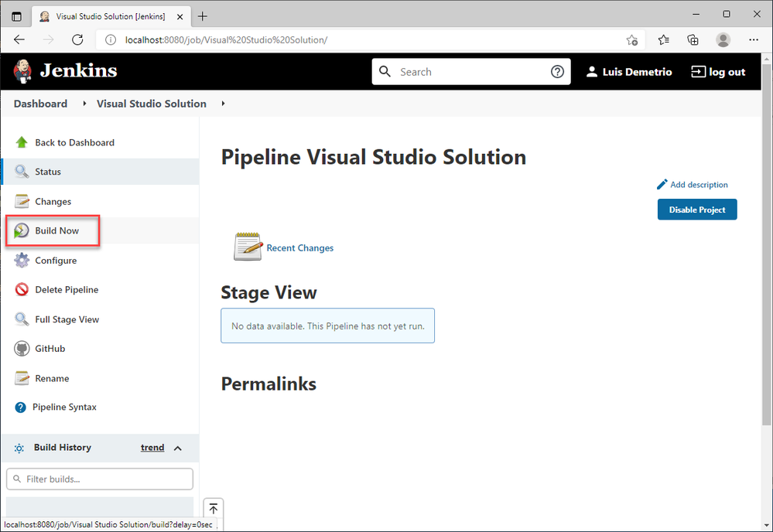Open the GitHub sidebar link
This screenshot has width=773, height=532.
click(100, 349)
